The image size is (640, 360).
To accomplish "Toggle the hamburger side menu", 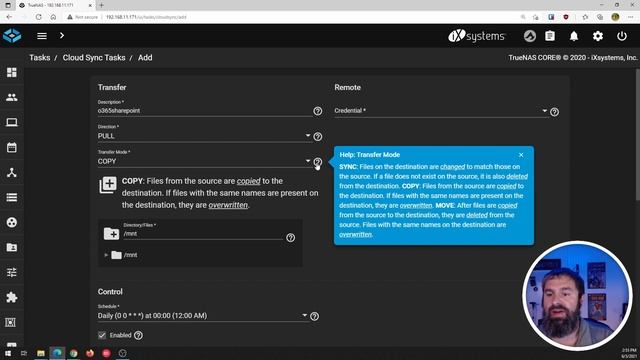I will click(x=42, y=36).
